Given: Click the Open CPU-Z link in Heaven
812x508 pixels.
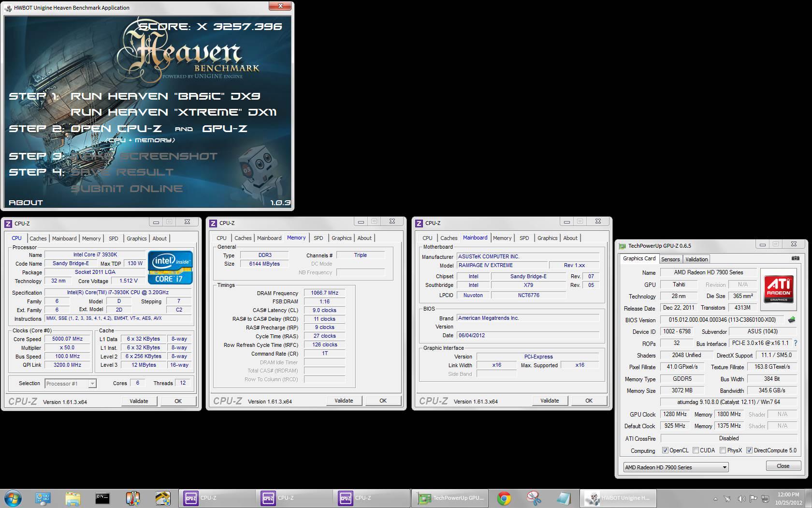Looking at the screenshot, I should pos(116,129).
